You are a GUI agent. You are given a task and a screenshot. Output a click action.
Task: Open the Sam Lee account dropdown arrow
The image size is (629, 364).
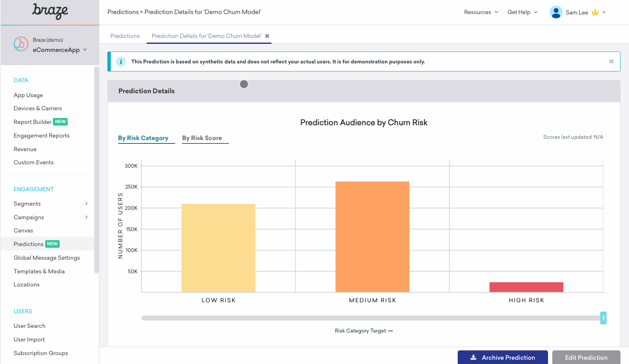[604, 12]
